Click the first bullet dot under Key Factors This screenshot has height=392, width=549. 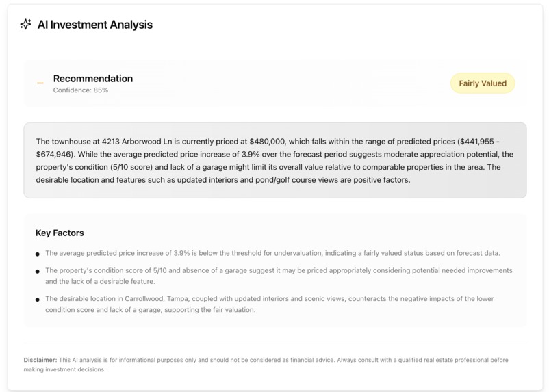point(38,254)
